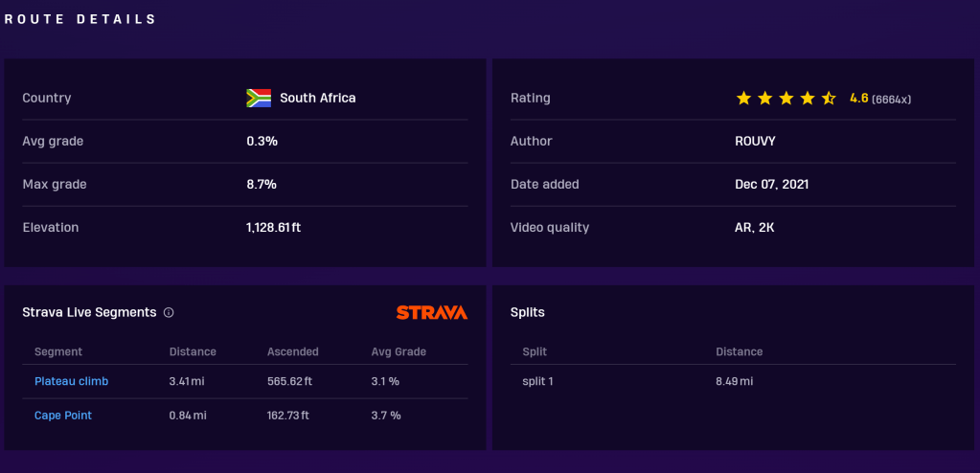Click the split 1 row
This screenshot has height=473, width=980.
(x=537, y=381)
